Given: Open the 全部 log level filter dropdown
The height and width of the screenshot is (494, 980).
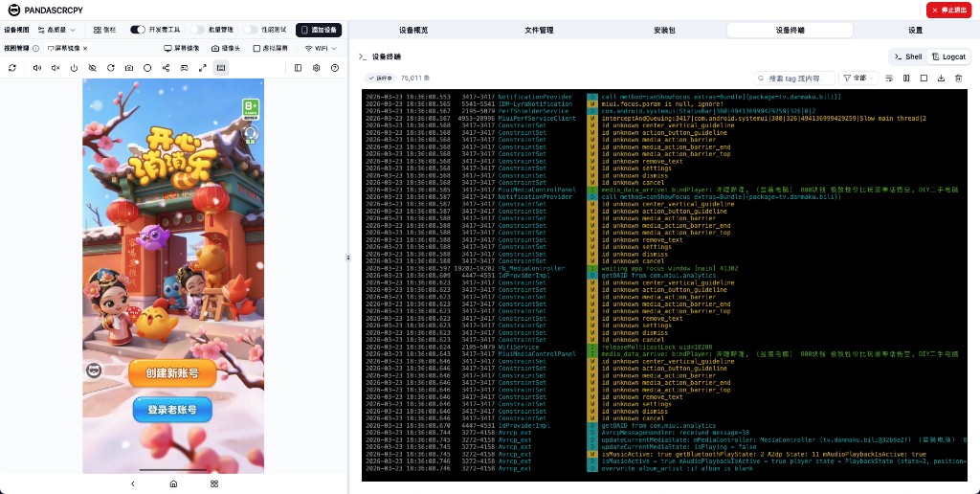Looking at the screenshot, I should tap(858, 79).
